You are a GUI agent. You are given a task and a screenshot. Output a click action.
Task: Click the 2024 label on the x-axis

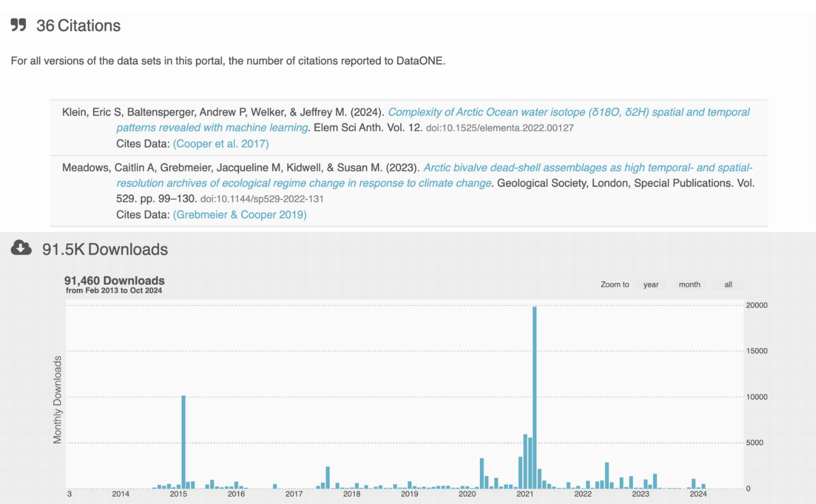click(x=698, y=494)
